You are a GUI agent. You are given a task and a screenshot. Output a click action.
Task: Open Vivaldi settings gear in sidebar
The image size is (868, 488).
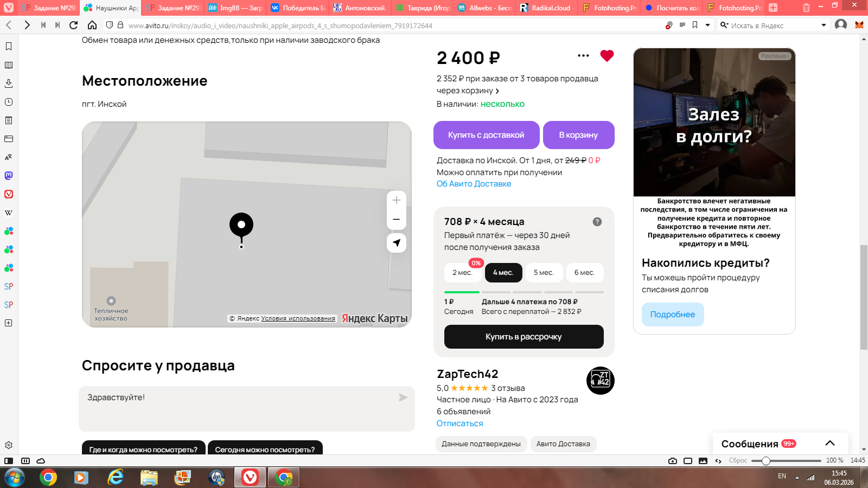click(9, 445)
